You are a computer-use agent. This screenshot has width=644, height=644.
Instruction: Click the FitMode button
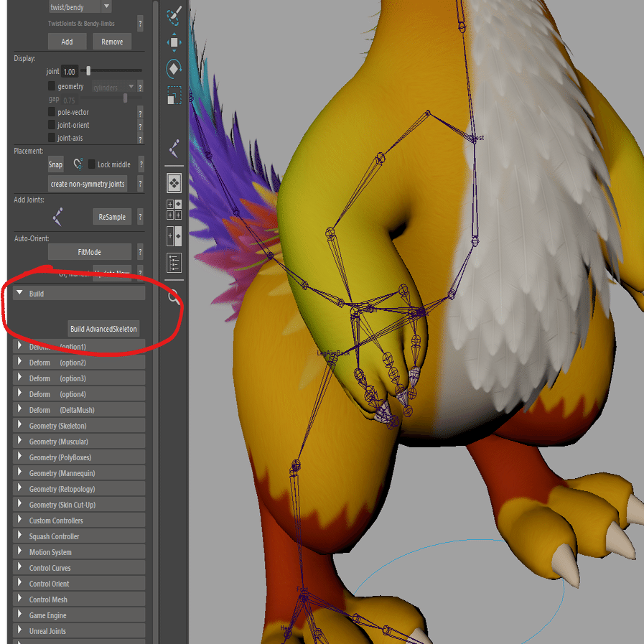coord(90,252)
